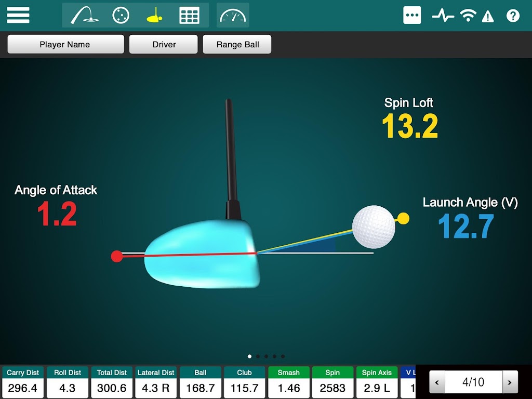
Task: Jump to the second page dot
Action: tap(258, 356)
